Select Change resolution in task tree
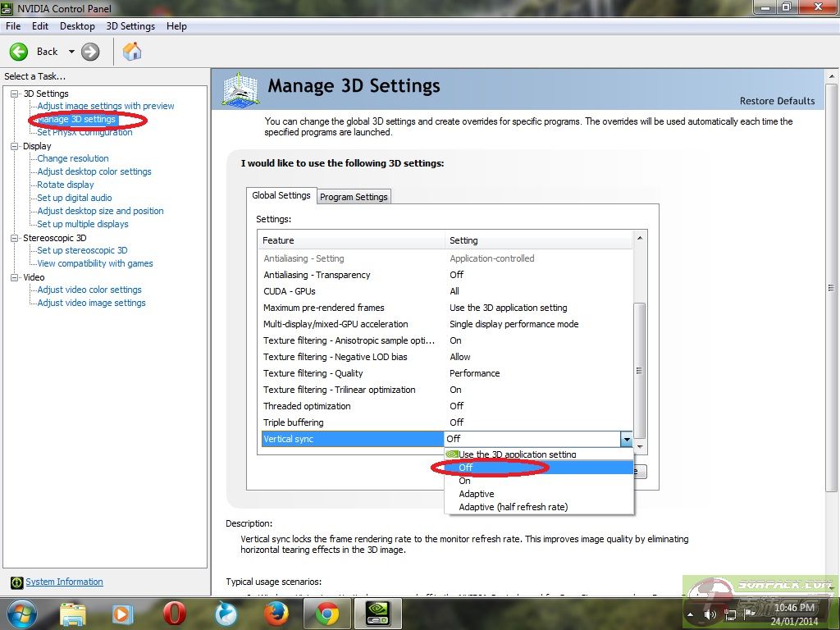The height and width of the screenshot is (630, 840). (73, 158)
